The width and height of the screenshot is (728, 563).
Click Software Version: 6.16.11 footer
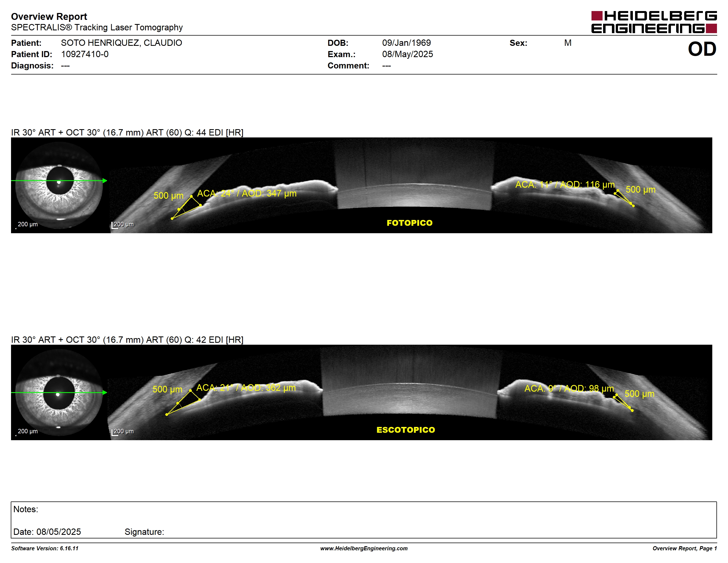tap(45, 548)
